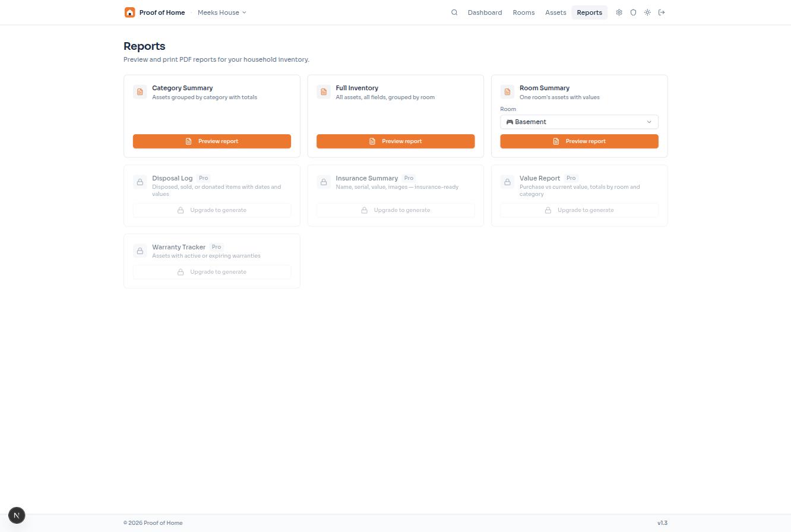This screenshot has height=532, width=791.
Task: Preview the Full Inventory report
Action: coord(395,141)
